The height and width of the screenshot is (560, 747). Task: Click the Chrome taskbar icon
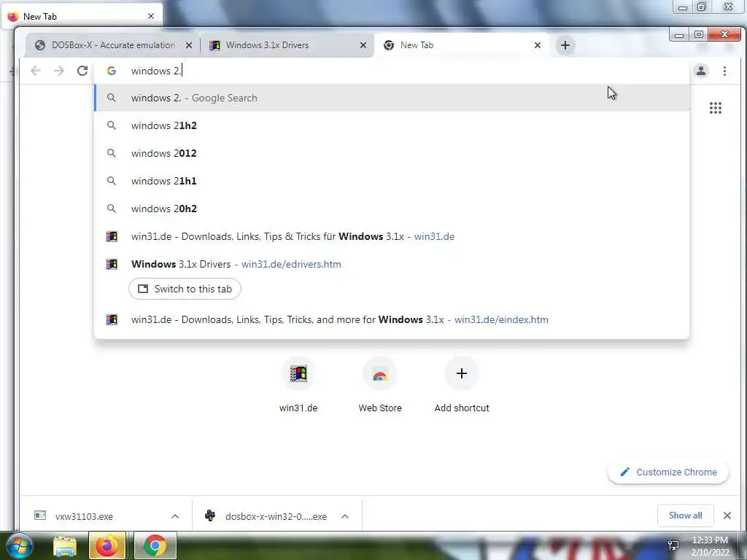tap(155, 545)
